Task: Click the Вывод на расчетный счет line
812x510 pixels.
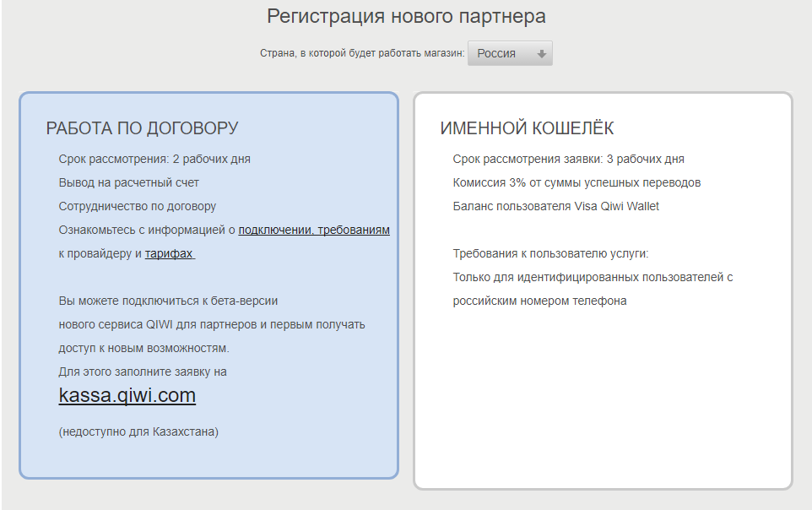Action: point(128,182)
